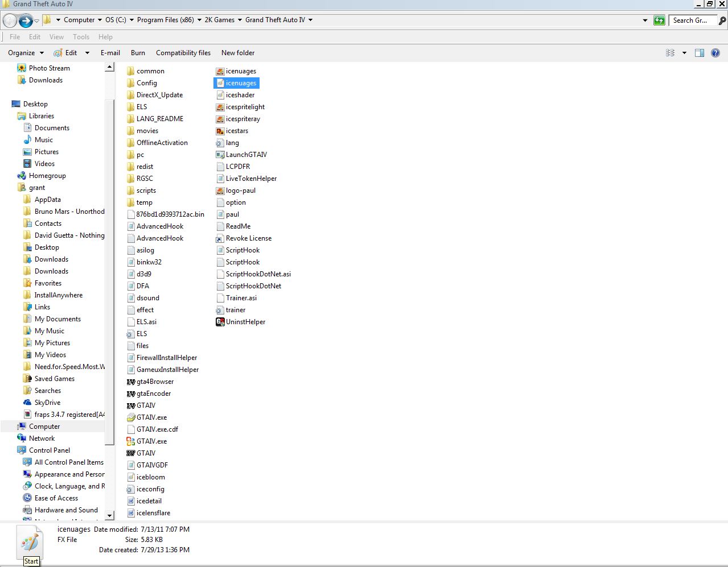Select the gtaEncoder application icon
728x567 pixels.
click(x=131, y=394)
